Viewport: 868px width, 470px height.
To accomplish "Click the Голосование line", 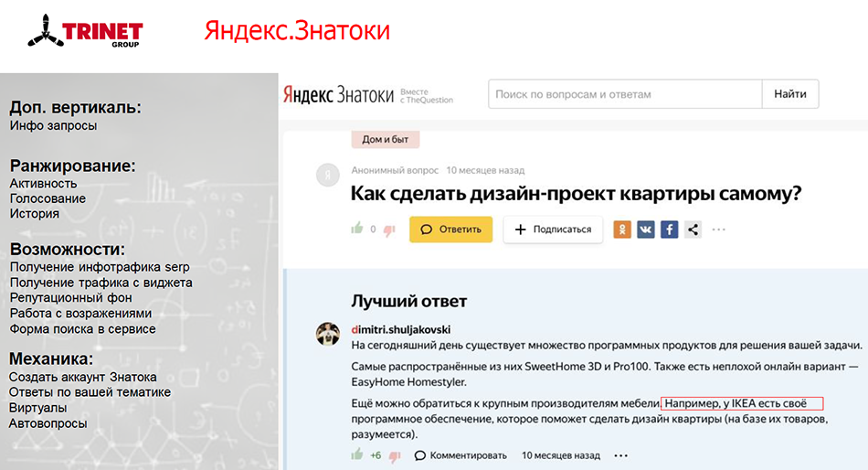I will (48, 198).
